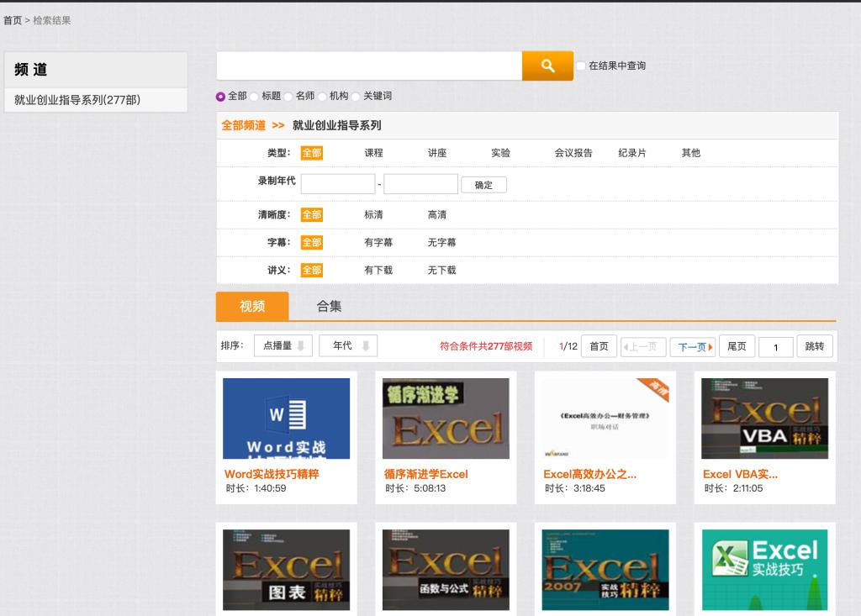Image resolution: width=861 pixels, height=616 pixels.
Task: Go to next page with 下一页
Action: 692,347
